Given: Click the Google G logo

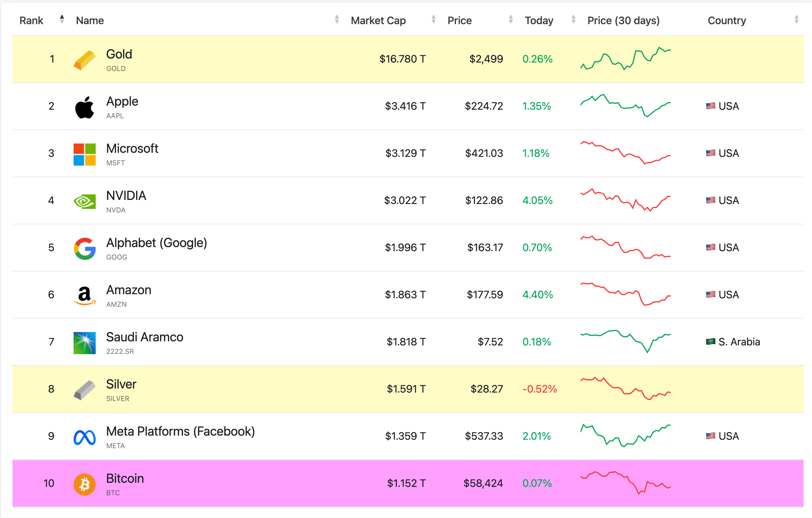Looking at the screenshot, I should click(84, 249).
